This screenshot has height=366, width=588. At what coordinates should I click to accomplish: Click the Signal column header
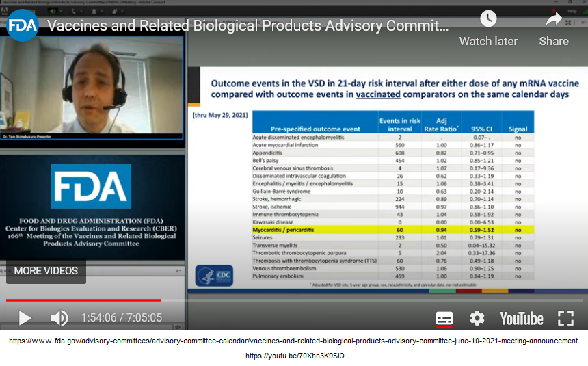[518, 129]
